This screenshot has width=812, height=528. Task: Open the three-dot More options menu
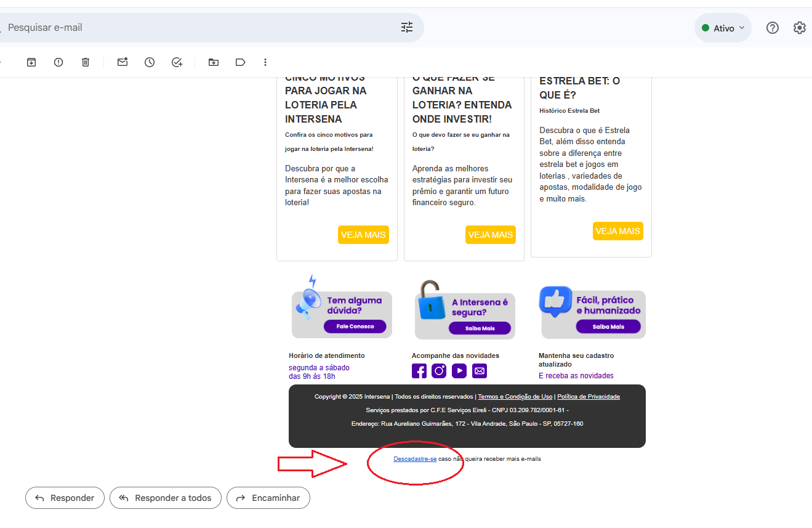pos(265,62)
